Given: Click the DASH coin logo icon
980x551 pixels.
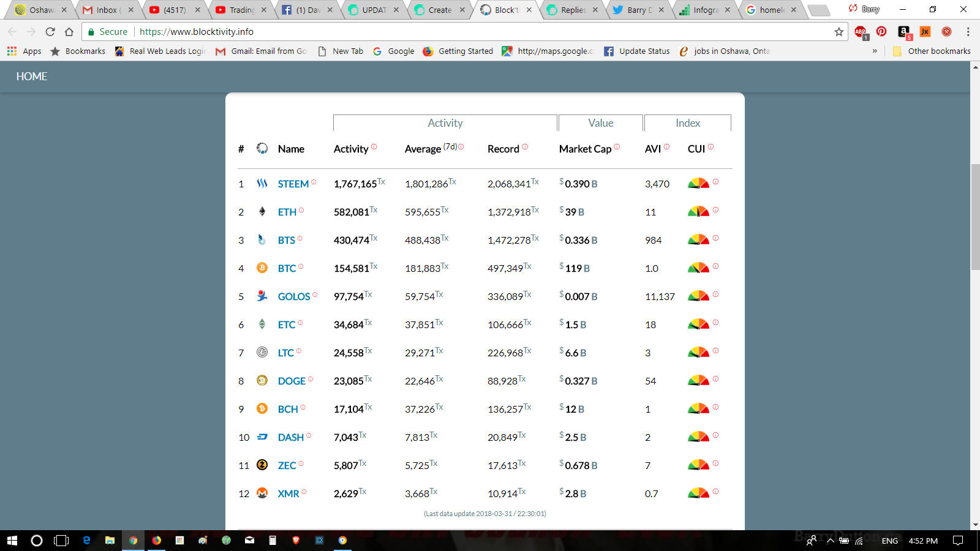Looking at the screenshot, I should pyautogui.click(x=262, y=437).
